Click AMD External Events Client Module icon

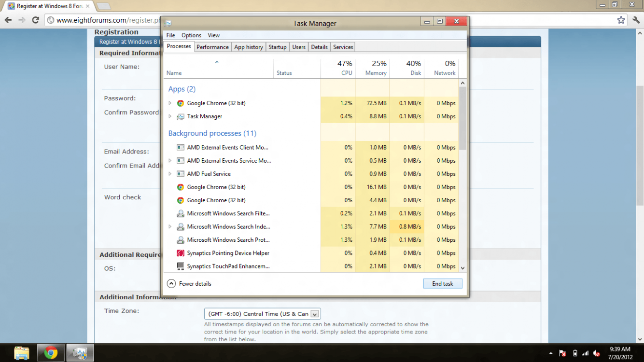(x=180, y=148)
